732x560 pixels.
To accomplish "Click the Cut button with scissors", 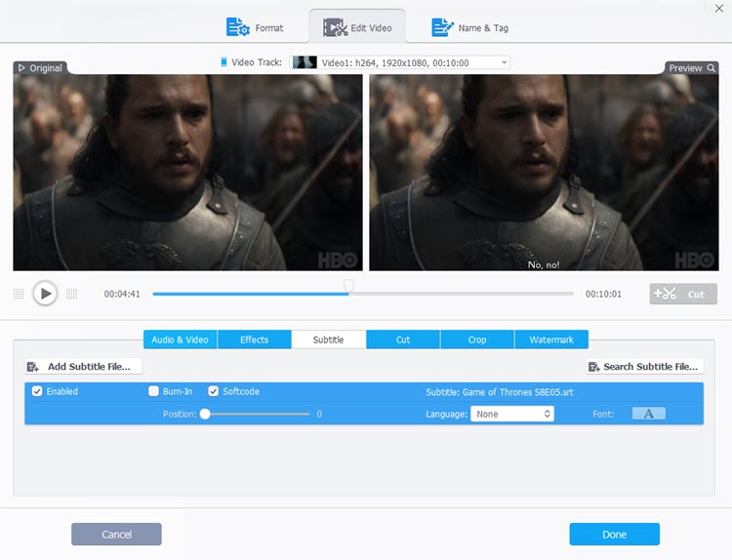I will pyautogui.click(x=683, y=294).
